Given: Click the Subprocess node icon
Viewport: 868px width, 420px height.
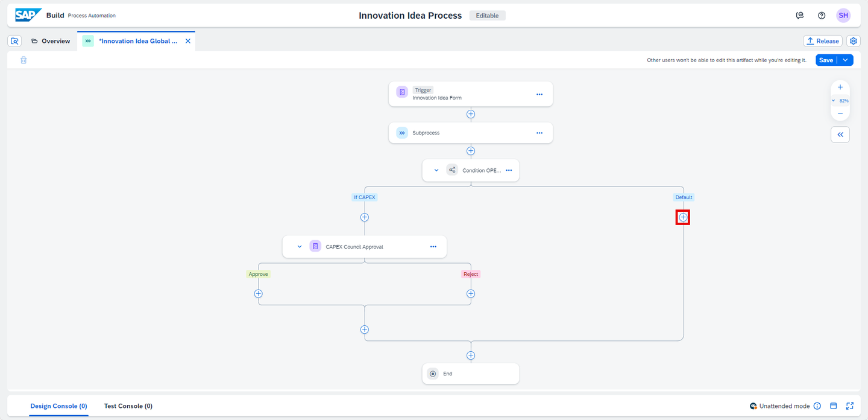Looking at the screenshot, I should (x=402, y=133).
